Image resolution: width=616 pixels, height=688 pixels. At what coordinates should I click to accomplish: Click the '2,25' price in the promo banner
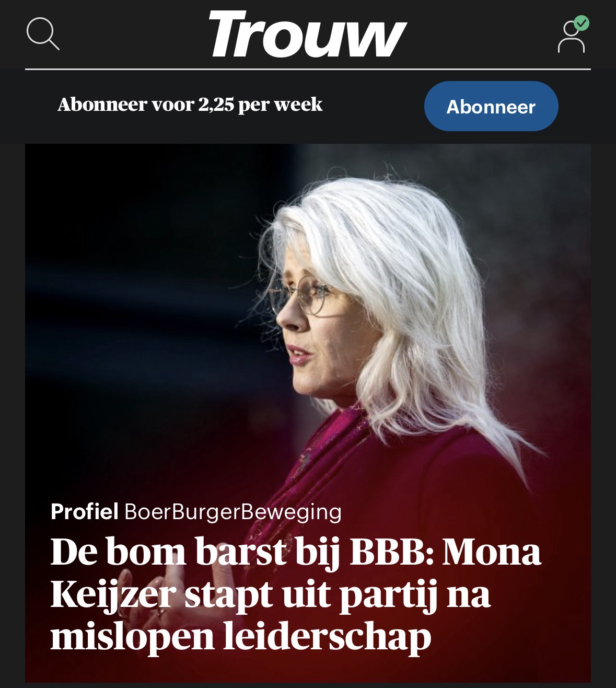(x=216, y=105)
